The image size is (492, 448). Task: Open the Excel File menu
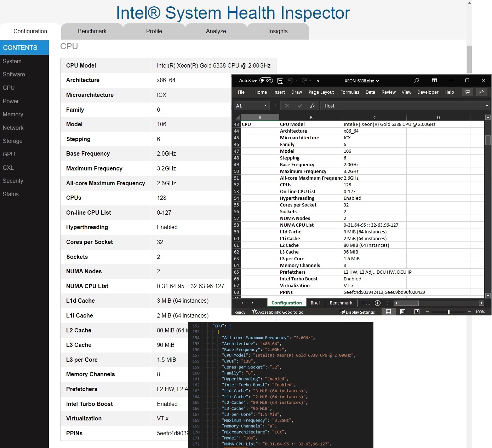coord(241,92)
